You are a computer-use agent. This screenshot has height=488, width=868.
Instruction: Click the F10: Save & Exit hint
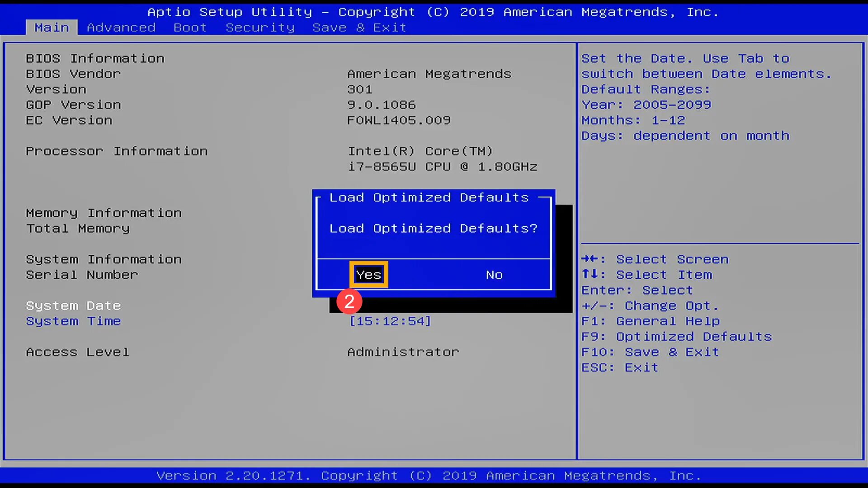click(650, 352)
